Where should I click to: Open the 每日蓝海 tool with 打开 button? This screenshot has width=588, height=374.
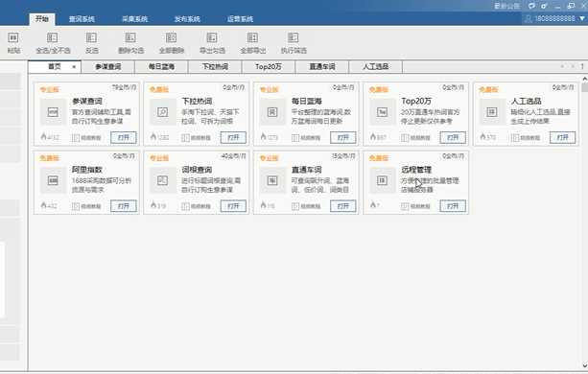[343, 137]
